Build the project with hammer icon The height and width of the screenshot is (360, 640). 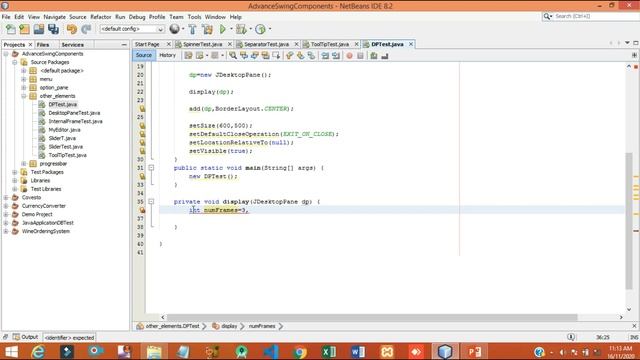pyautogui.click(x=192, y=29)
